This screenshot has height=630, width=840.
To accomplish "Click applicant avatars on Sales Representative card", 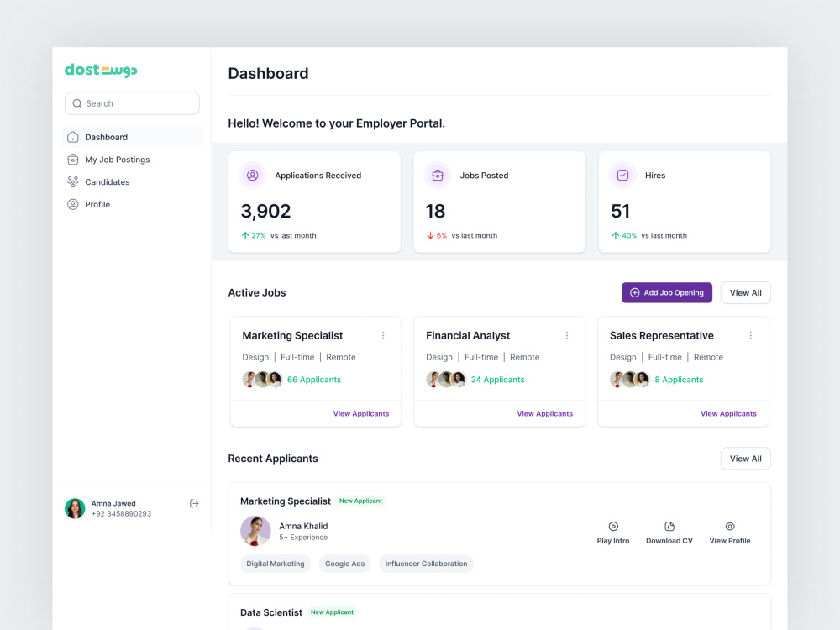I will tap(630, 380).
